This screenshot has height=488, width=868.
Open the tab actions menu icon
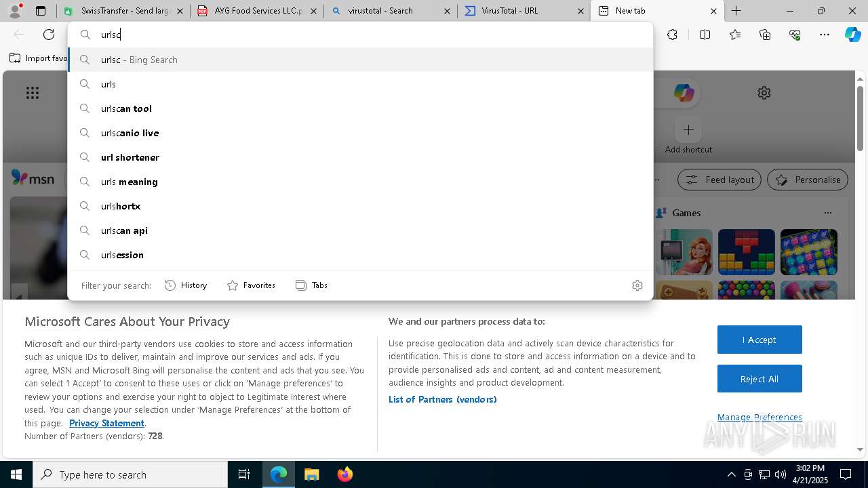pos(41,11)
